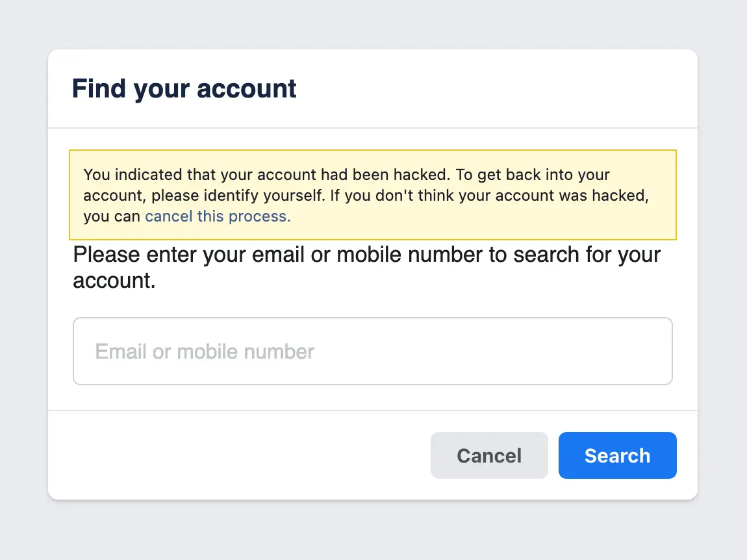Follow the 'cancel this process' link
Viewport: 747px width, 560px height.
point(218,216)
